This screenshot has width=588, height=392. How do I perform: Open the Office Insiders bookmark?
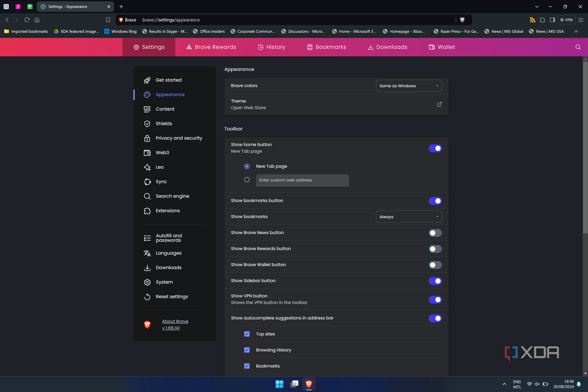click(209, 32)
